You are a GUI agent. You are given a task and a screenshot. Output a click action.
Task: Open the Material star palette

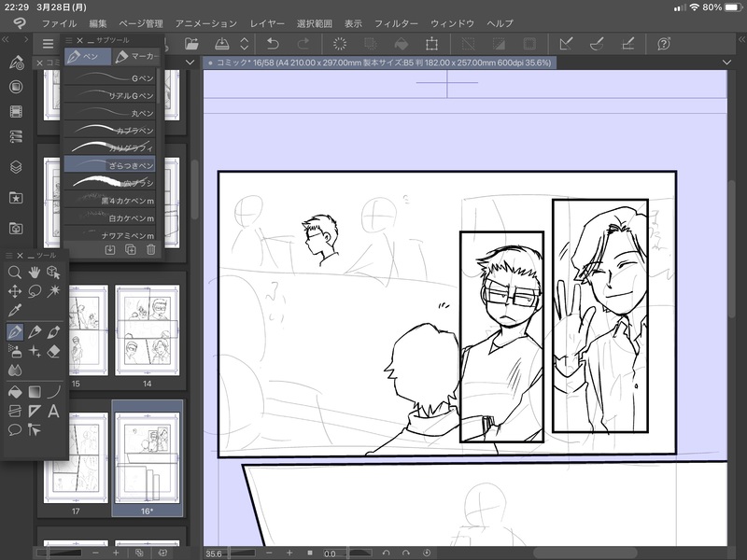coord(16,198)
